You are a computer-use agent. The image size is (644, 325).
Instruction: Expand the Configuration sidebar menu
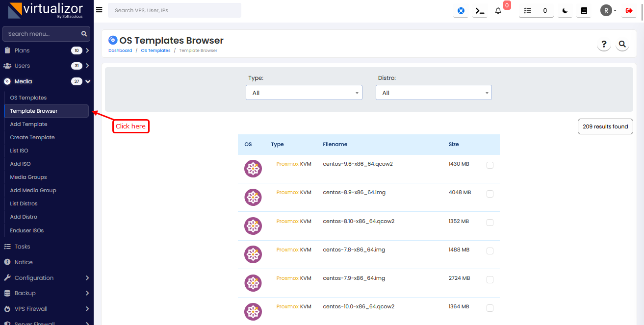point(47,278)
